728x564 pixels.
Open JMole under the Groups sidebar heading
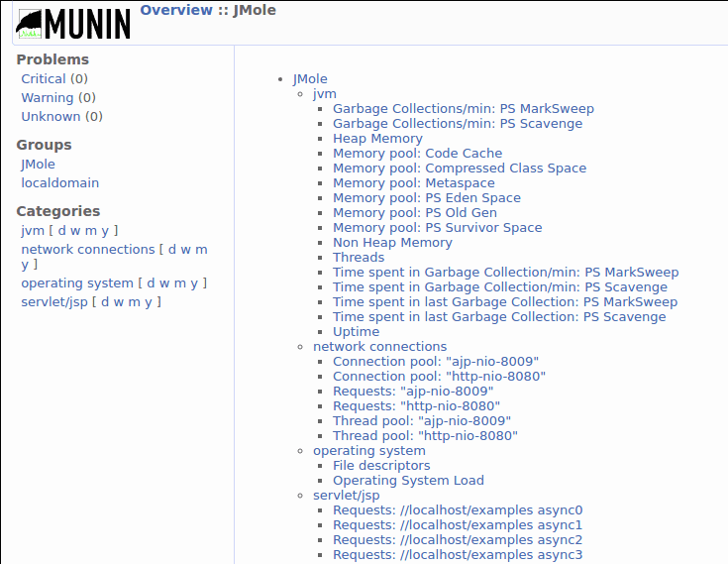tap(38, 165)
